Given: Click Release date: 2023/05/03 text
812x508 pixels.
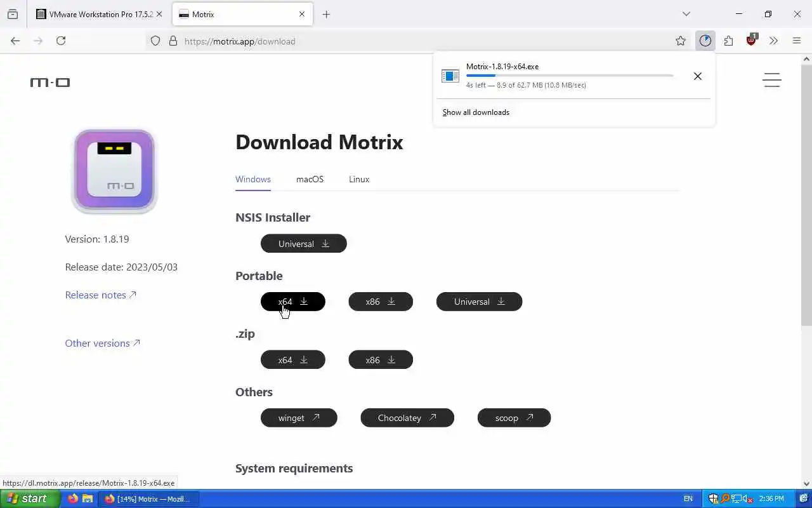Looking at the screenshot, I should (x=121, y=267).
